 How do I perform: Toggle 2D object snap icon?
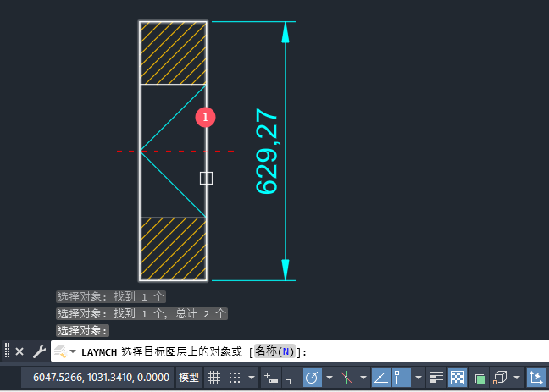(x=402, y=378)
